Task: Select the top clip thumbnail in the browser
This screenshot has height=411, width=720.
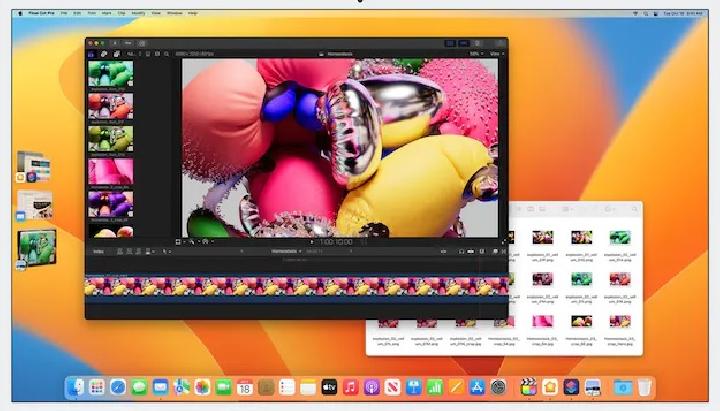Action: click(110, 74)
